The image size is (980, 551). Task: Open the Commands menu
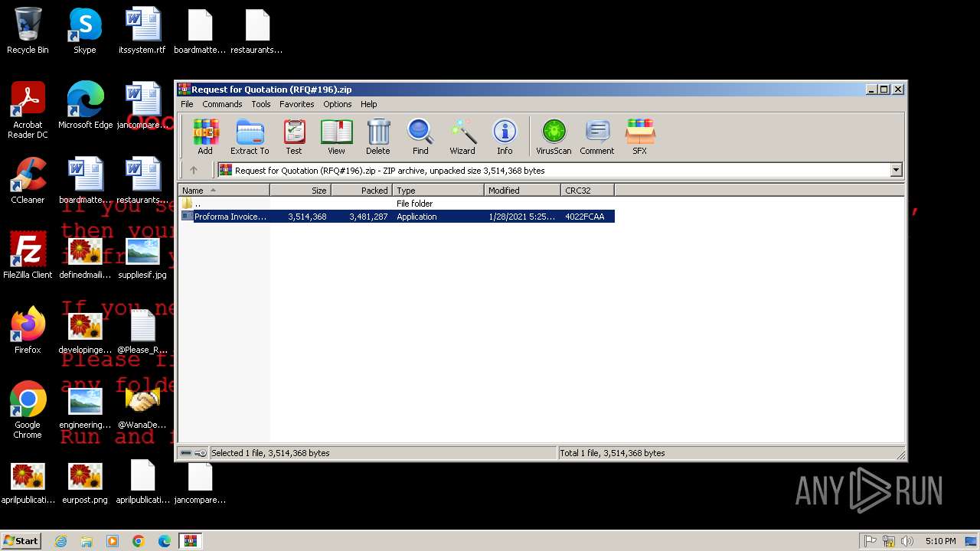[x=222, y=104]
